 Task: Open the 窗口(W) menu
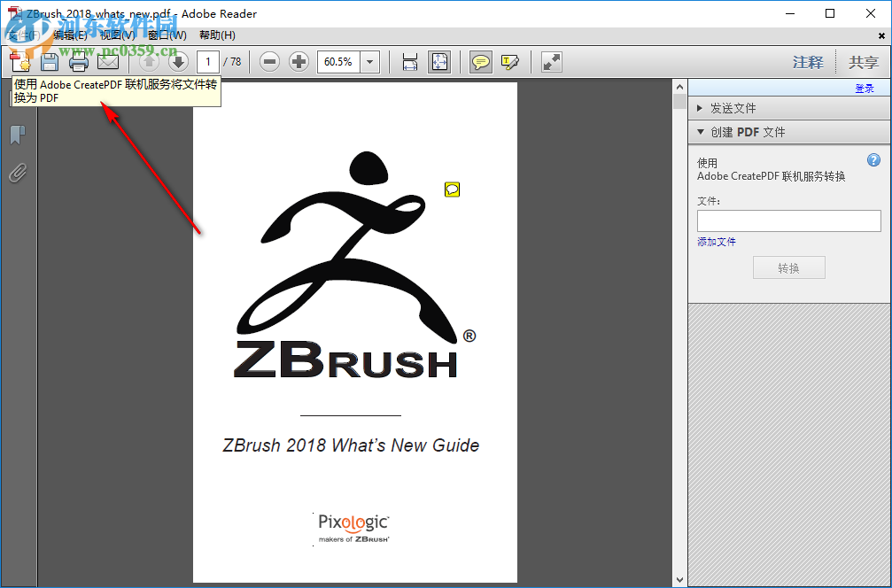tap(167, 35)
